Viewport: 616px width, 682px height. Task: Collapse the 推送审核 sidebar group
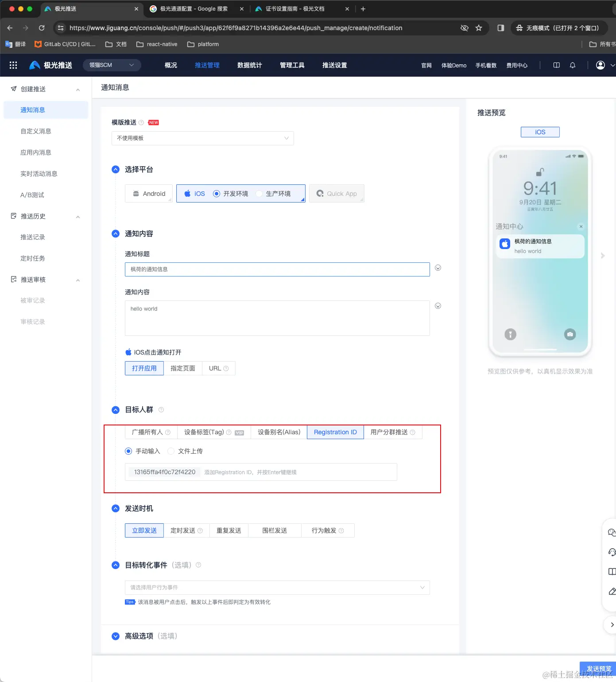coord(78,280)
